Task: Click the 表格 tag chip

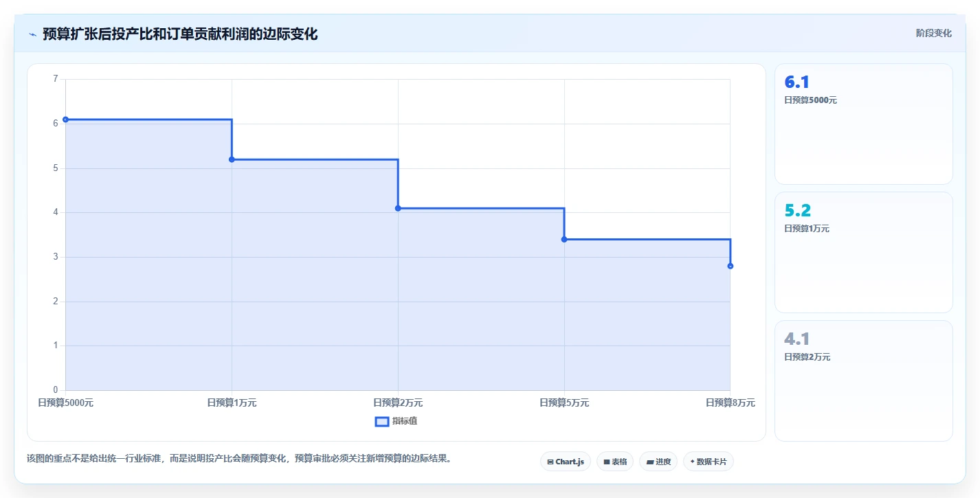Action: (615, 462)
